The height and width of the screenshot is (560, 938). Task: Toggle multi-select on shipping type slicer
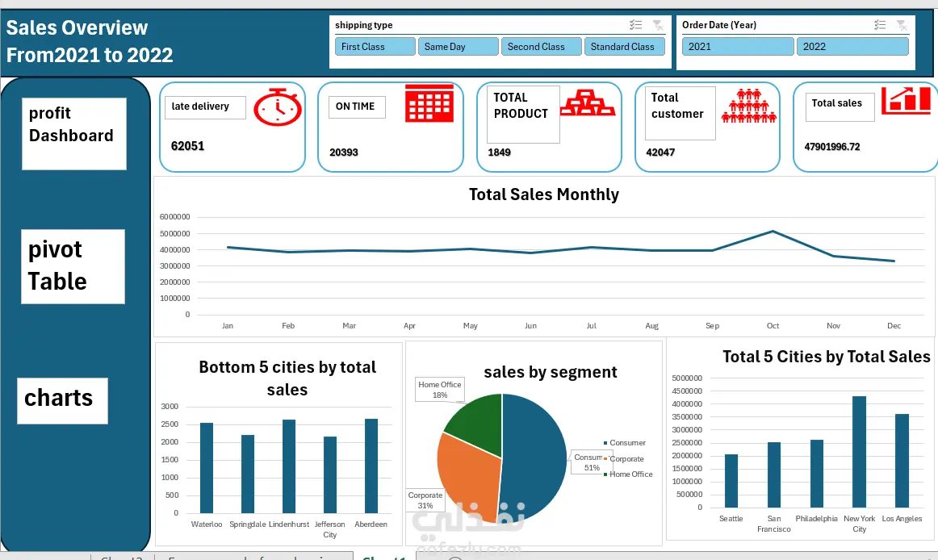pos(635,25)
